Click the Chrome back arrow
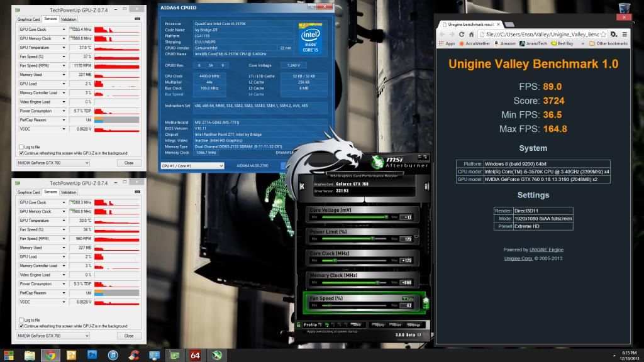644x362 pixels. click(442, 35)
